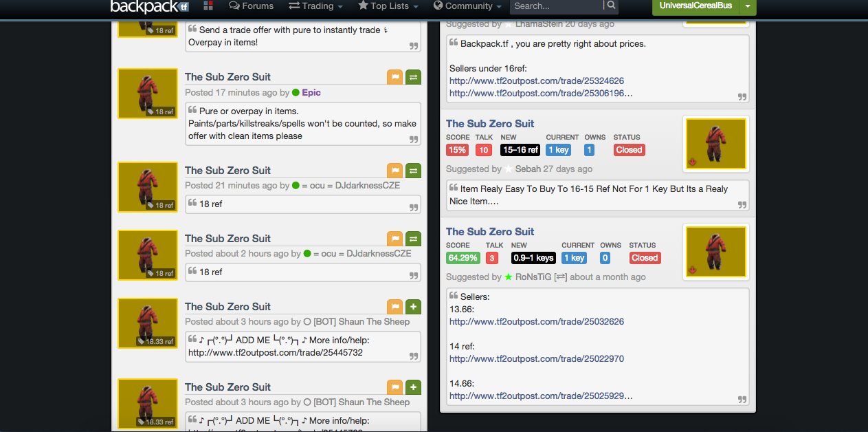Image resolution: width=868 pixels, height=432 pixels.
Task: Open Sub Zero Suit suggestion title by Sebah
Action: click(x=490, y=124)
